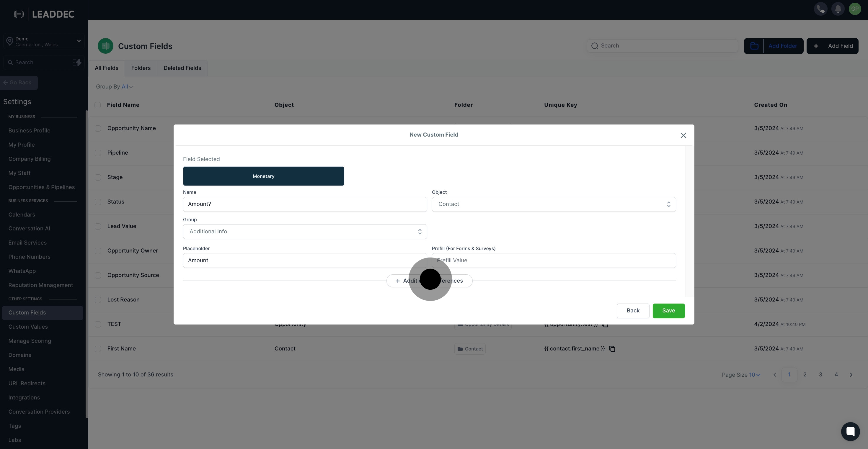Toggle the select-all fields checkbox
Viewport: 868px width, 449px height.
click(98, 105)
